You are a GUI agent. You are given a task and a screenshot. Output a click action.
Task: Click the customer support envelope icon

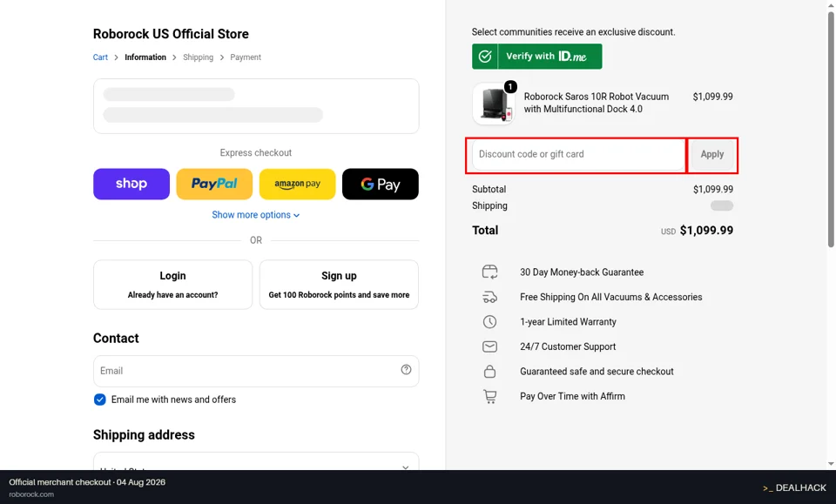tap(489, 346)
